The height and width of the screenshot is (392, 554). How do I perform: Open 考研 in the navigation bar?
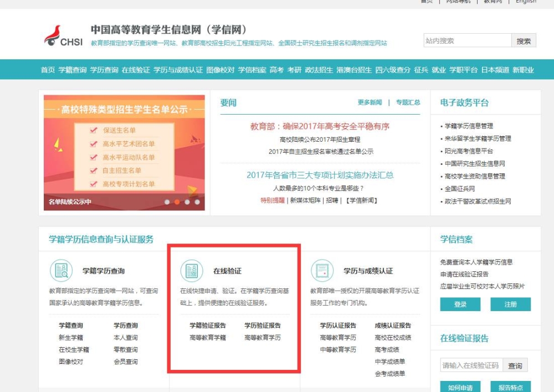(294, 70)
